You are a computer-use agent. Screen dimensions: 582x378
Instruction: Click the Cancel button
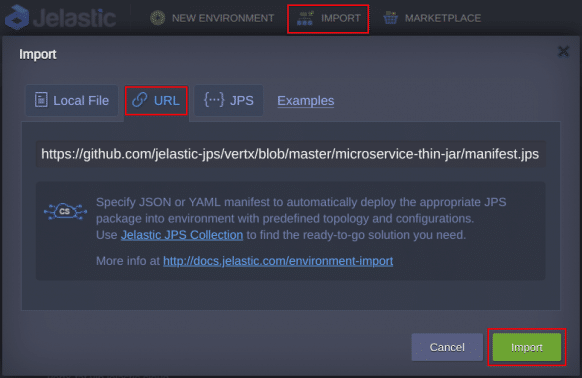447,347
